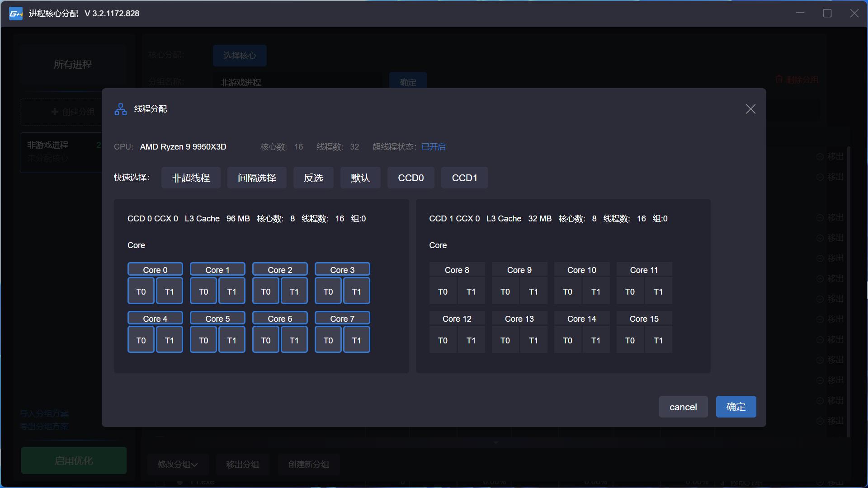Select the 选择核心 option

click(x=240, y=55)
